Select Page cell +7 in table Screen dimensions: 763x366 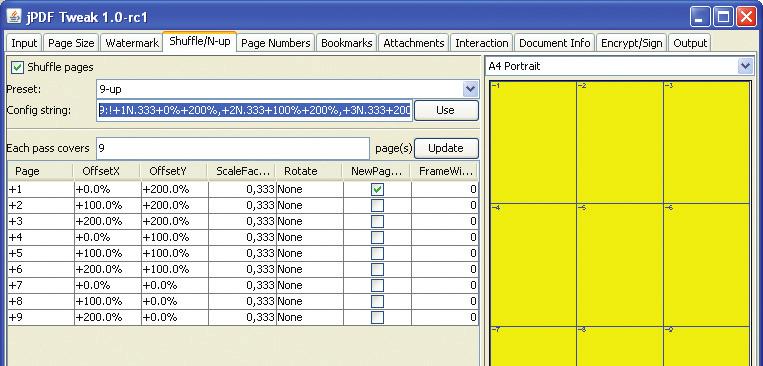41,285
